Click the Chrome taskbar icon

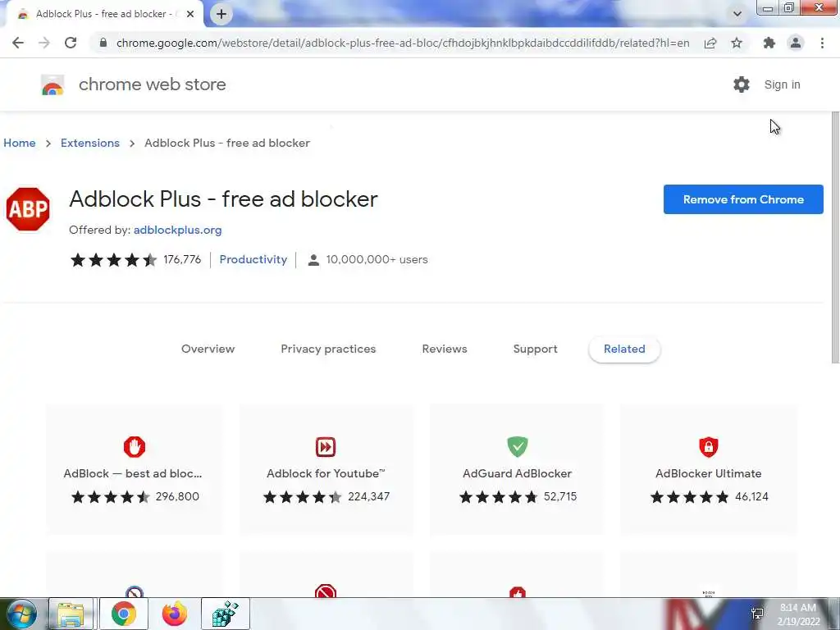[x=124, y=614]
